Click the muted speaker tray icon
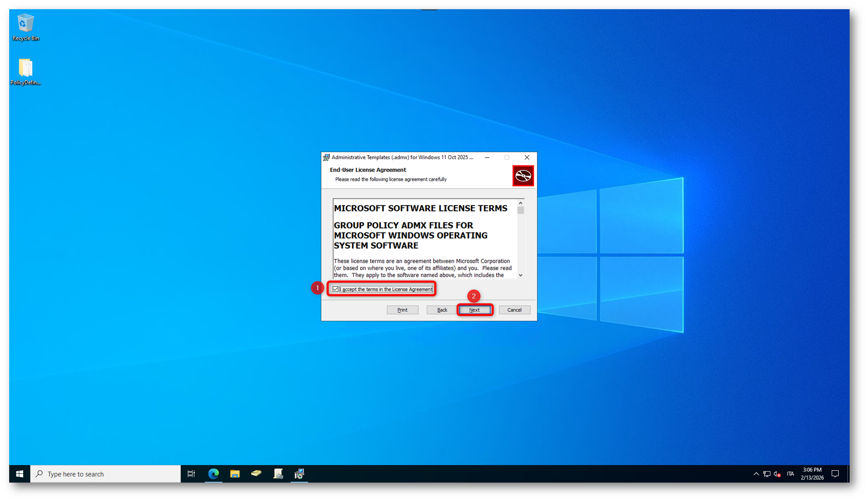868x501 pixels. [x=777, y=474]
